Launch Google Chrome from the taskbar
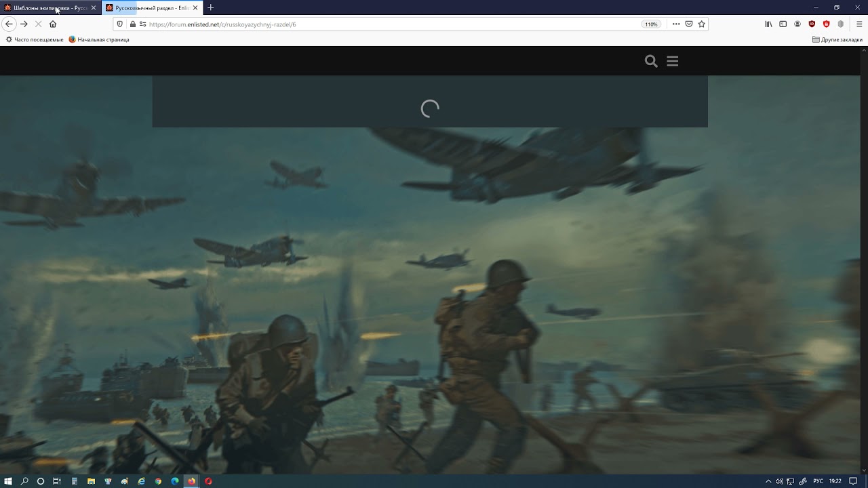 (158, 481)
